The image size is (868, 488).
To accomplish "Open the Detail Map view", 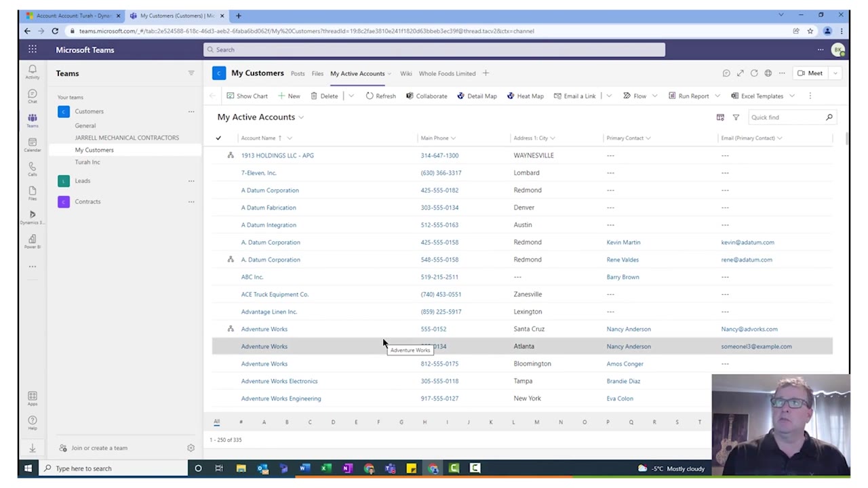I will coord(477,96).
